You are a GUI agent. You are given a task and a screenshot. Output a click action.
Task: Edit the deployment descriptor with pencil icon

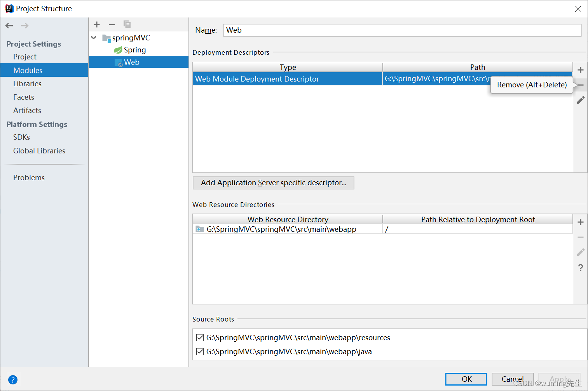[x=581, y=100]
